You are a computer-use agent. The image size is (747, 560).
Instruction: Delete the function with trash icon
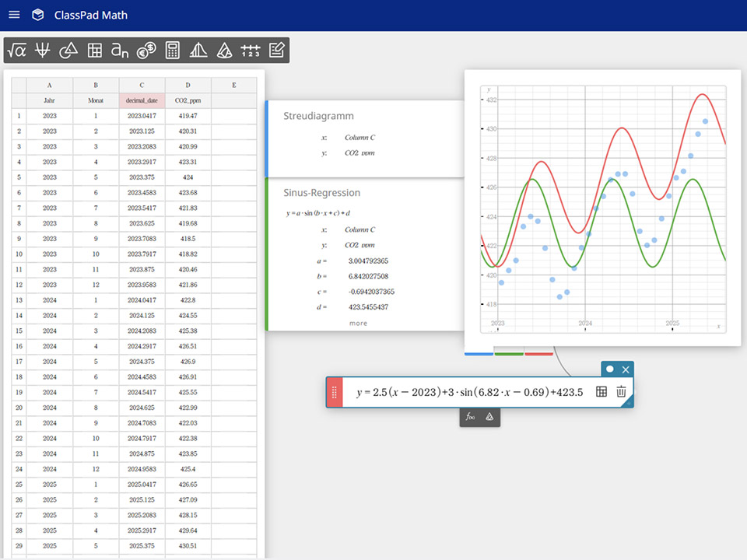(621, 392)
